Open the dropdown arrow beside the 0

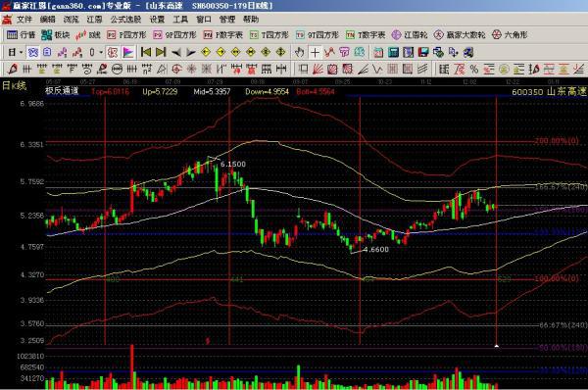[101, 53]
